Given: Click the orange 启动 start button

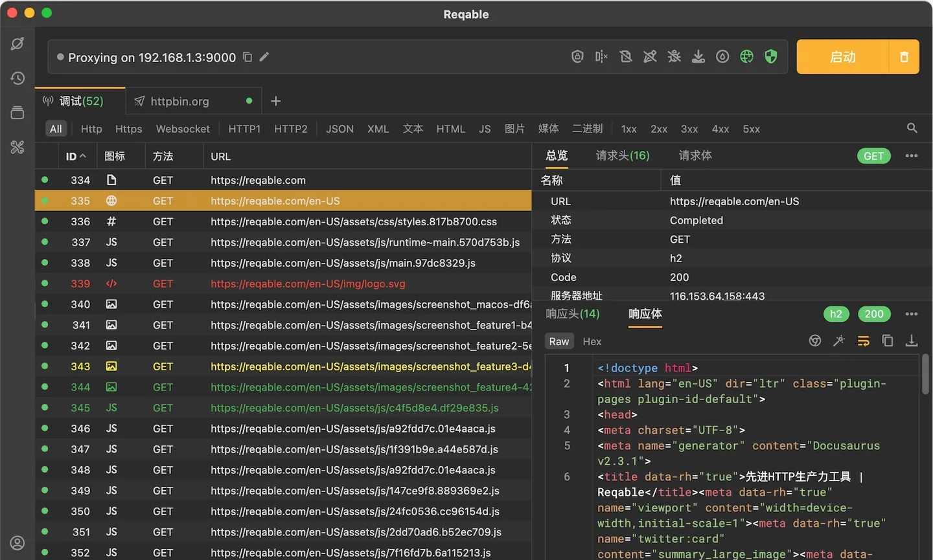Looking at the screenshot, I should [x=842, y=57].
